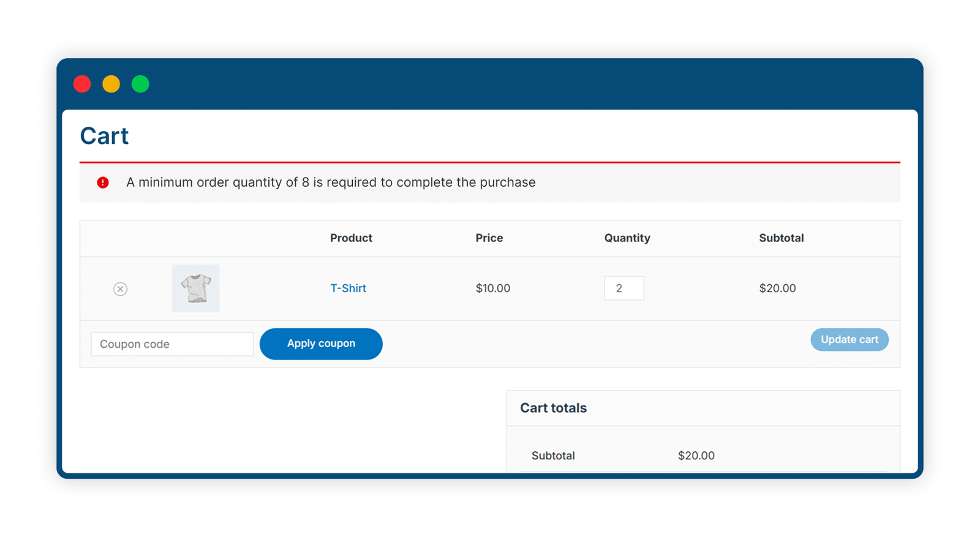Click into the Coupon code field
The width and height of the screenshot is (980, 537).
(x=172, y=344)
